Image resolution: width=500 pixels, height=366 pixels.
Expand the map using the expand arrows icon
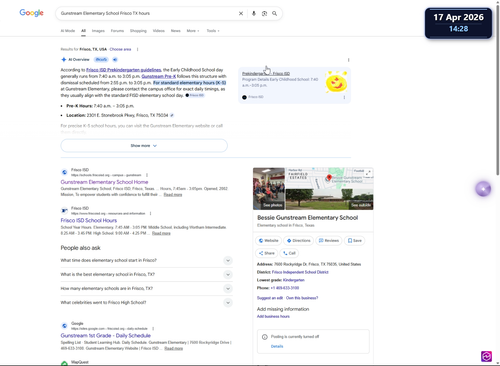[x=368, y=173]
